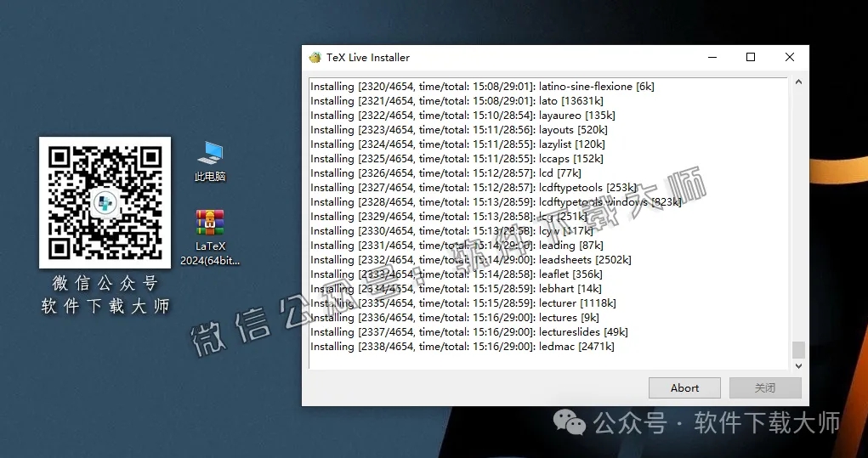Viewport: 868px width, 458px height.
Task: Click the log line installing lectureslides
Action: pos(468,332)
